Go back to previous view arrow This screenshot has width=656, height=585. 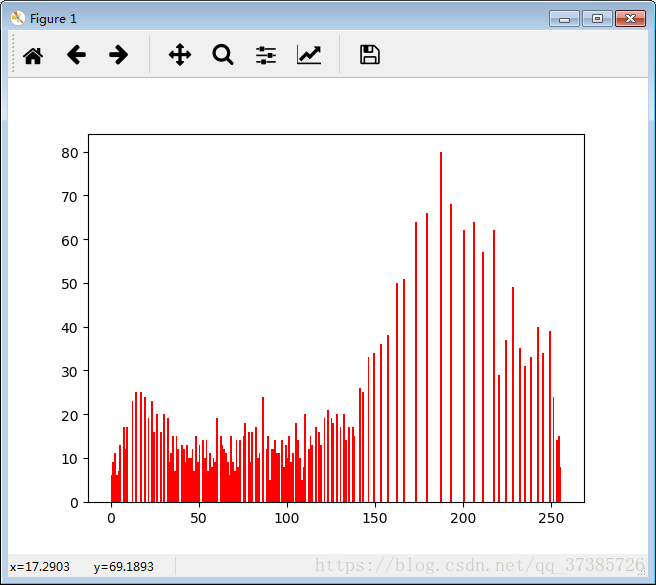coord(76,55)
